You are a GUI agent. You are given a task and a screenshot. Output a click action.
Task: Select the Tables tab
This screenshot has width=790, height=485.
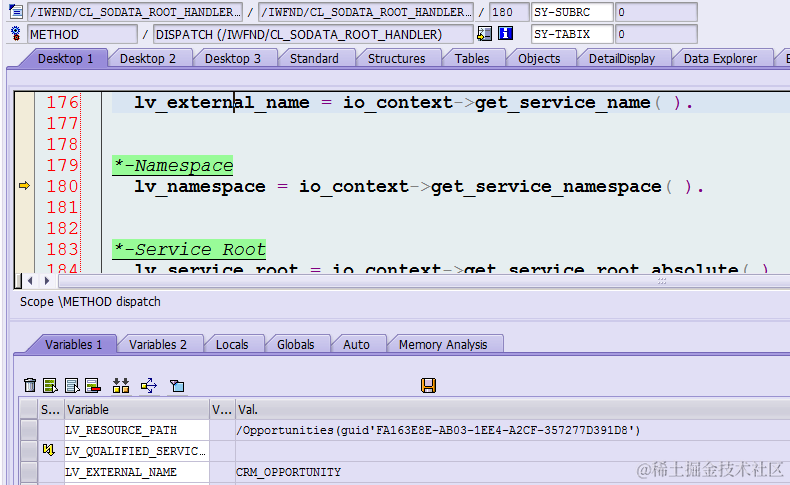[472, 58]
